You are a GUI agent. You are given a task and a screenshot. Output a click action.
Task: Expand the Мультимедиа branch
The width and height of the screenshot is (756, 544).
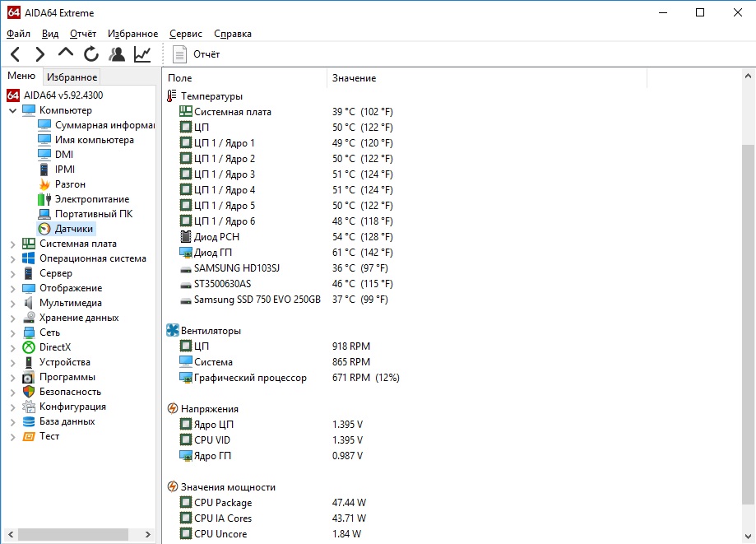pyautogui.click(x=12, y=304)
